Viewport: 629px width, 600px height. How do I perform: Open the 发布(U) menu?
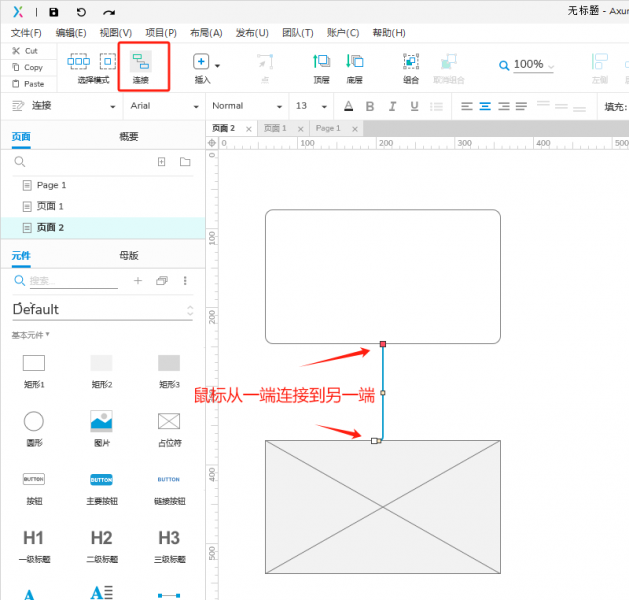click(x=252, y=33)
